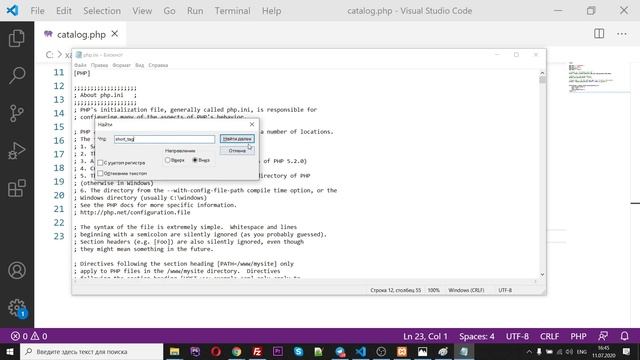
Task: Click the Windows taskbar search box
Action: click(x=92, y=351)
